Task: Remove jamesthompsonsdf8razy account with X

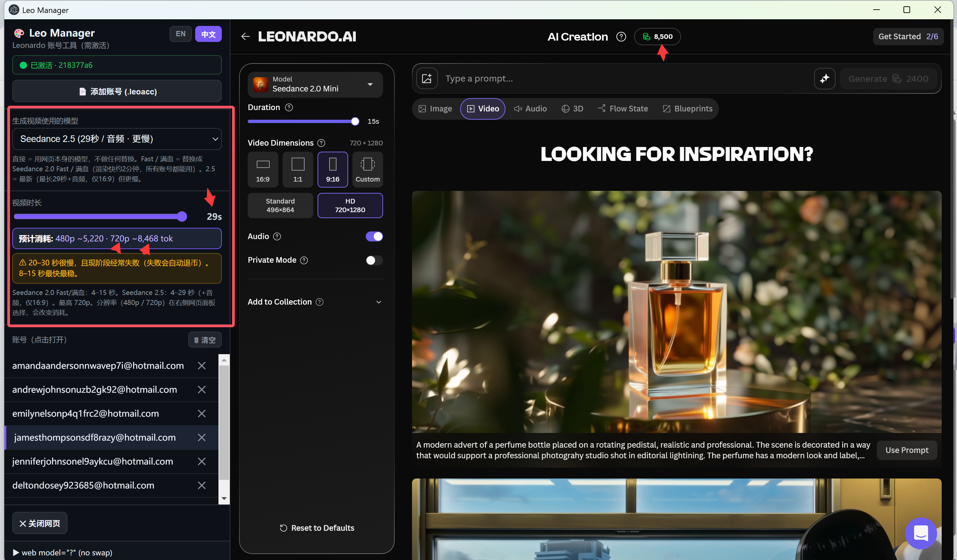Action: coord(202,437)
